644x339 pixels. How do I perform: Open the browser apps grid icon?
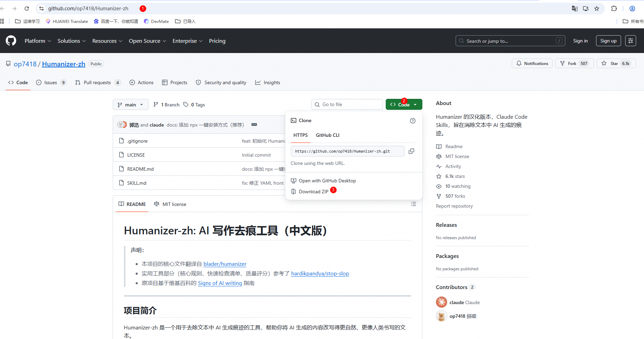tap(2, 21)
